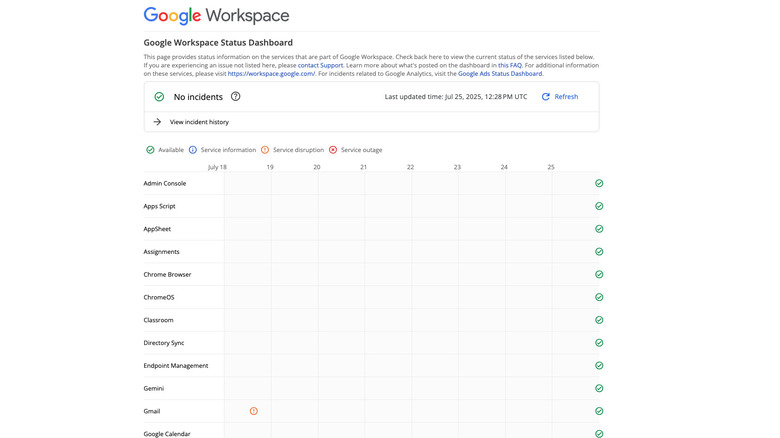780x438 pixels.
Task: Click Google Calendar status checkmark
Action: 599,434
